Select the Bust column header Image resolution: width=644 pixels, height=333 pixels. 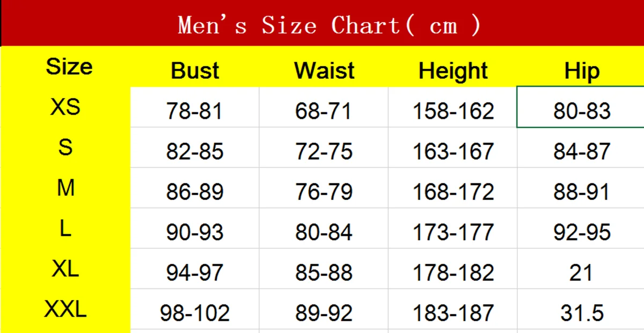(x=195, y=71)
